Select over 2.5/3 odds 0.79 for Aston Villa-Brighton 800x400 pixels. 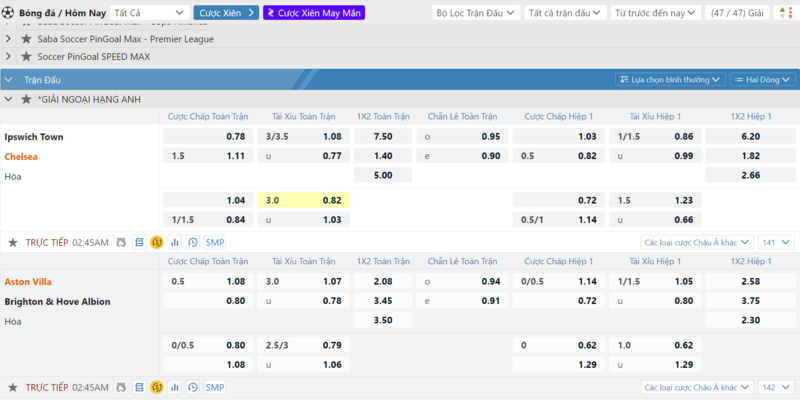[304, 345]
